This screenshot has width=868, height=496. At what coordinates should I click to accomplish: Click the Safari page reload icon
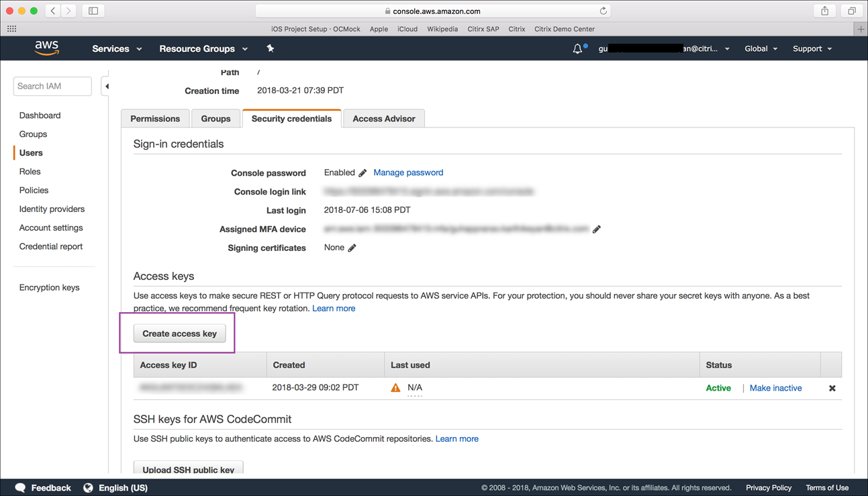click(x=603, y=11)
